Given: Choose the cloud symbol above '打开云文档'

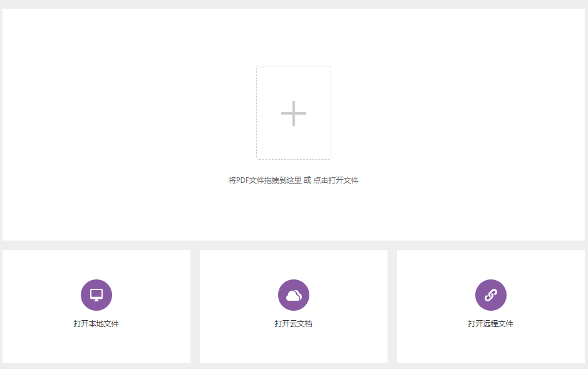Looking at the screenshot, I should tap(294, 295).
